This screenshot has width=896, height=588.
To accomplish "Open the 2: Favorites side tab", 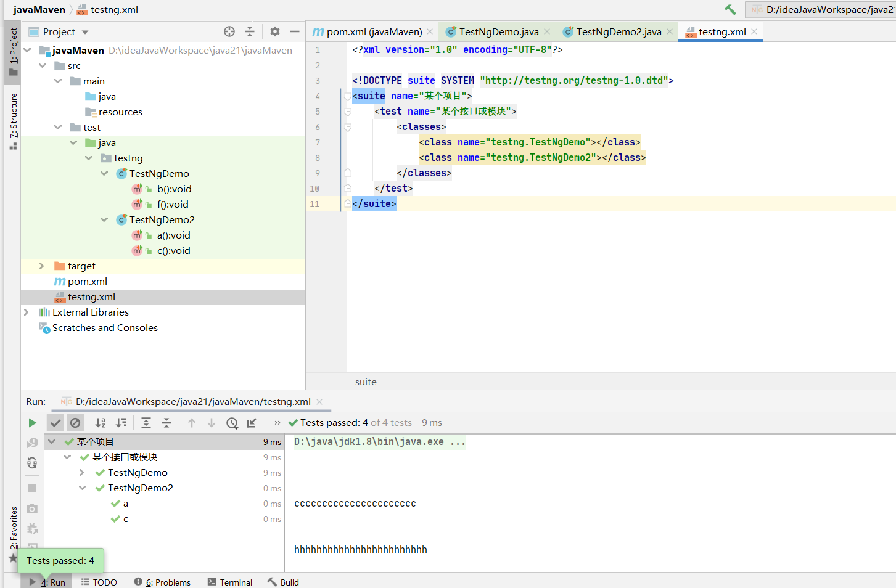I will [13, 534].
